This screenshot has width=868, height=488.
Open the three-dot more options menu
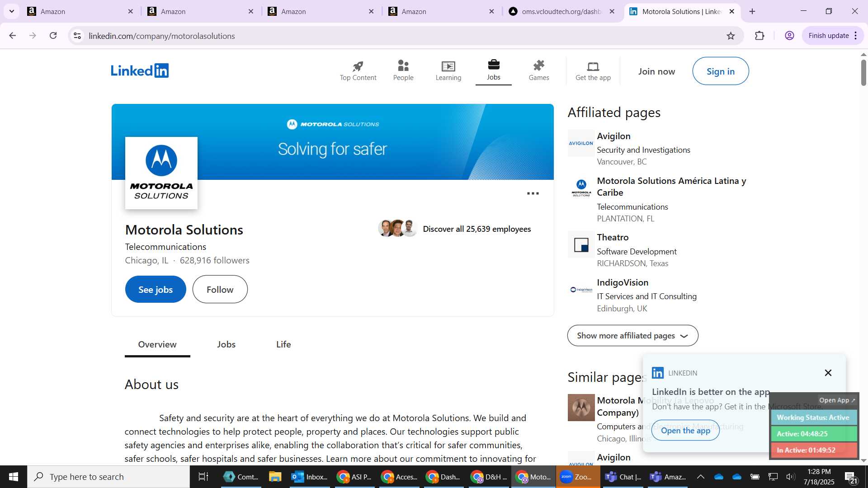[533, 193]
